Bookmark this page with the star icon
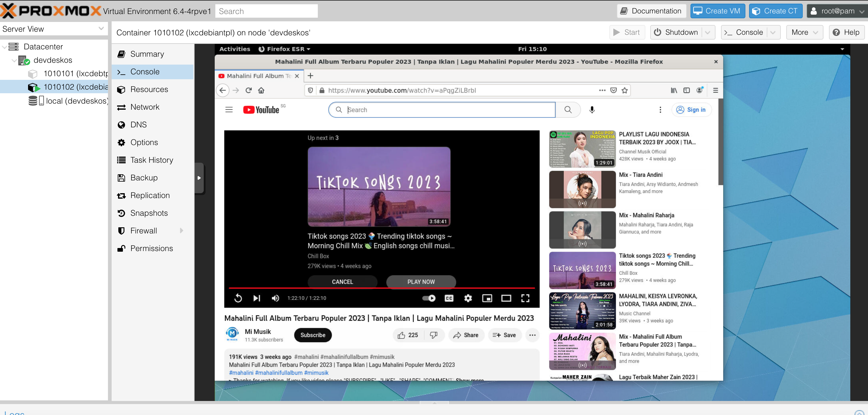The image size is (868, 415). (x=624, y=90)
